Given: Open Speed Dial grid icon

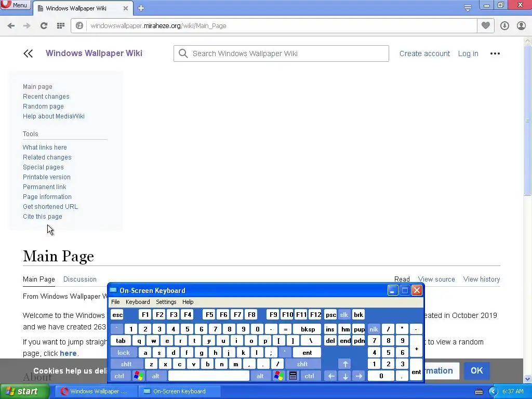Looking at the screenshot, I should 61,26.
